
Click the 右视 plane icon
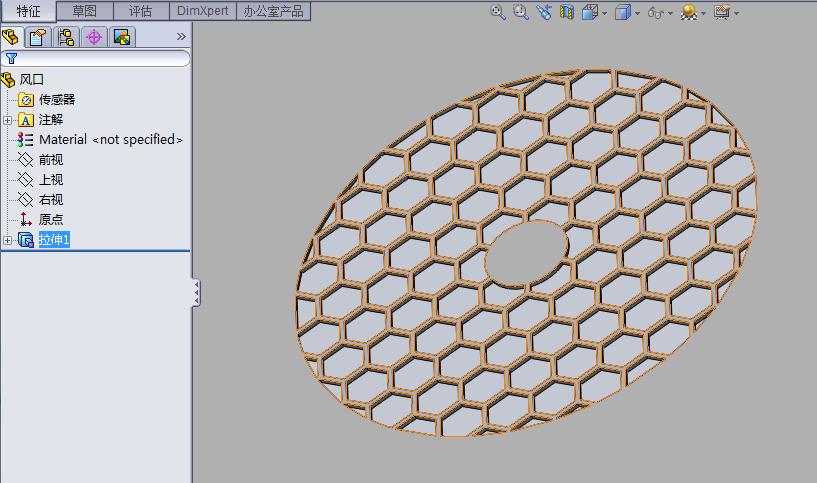point(25,200)
